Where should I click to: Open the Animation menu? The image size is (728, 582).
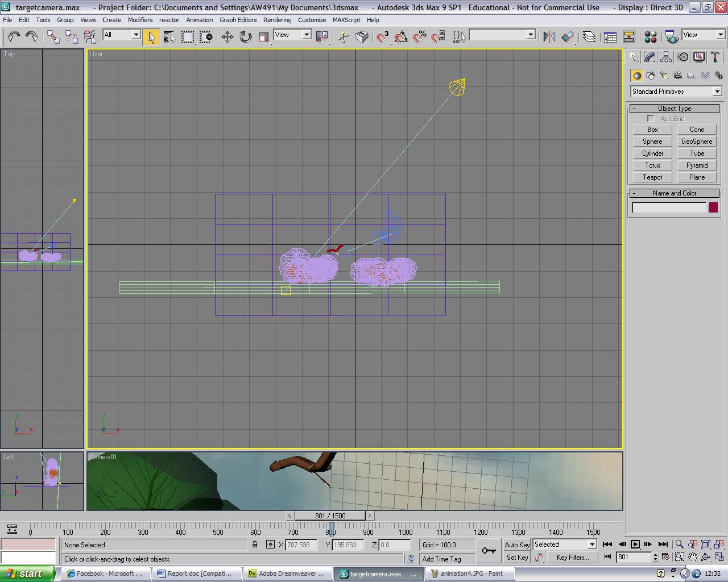coord(200,20)
